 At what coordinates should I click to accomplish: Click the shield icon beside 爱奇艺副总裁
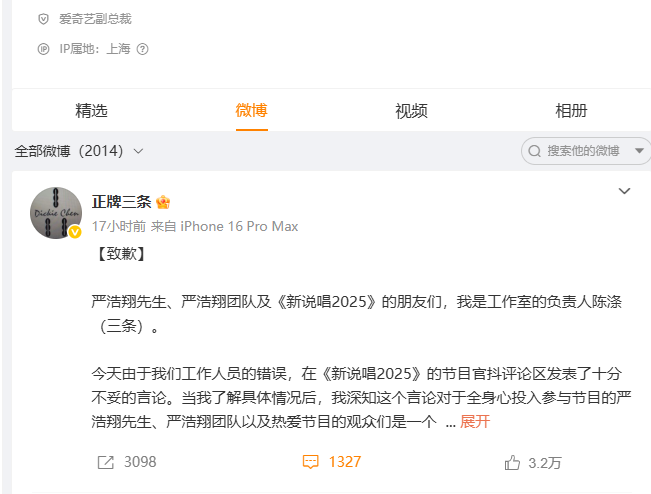[x=43, y=19]
